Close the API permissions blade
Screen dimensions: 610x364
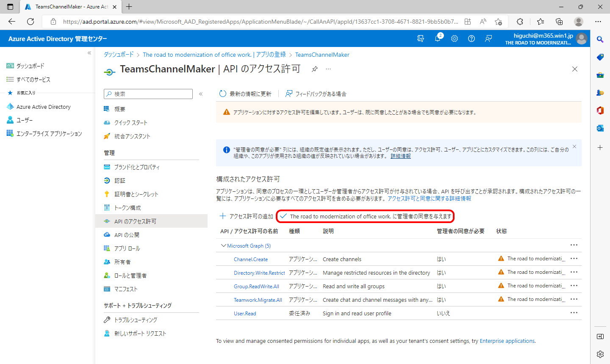pyautogui.click(x=575, y=69)
